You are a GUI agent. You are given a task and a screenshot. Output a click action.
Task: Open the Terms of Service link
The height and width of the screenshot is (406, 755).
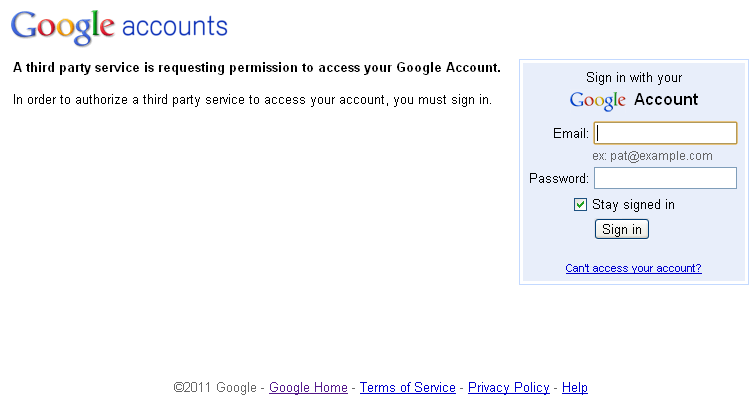coord(408,387)
